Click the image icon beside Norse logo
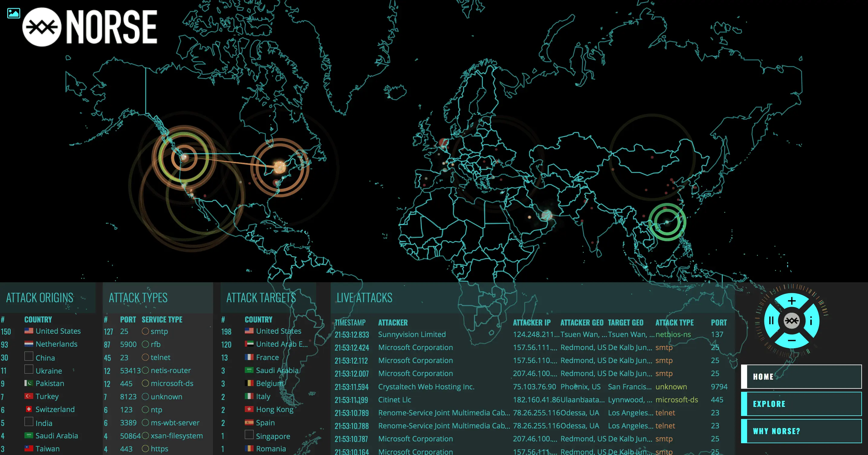This screenshot has width=868, height=455. (x=14, y=14)
